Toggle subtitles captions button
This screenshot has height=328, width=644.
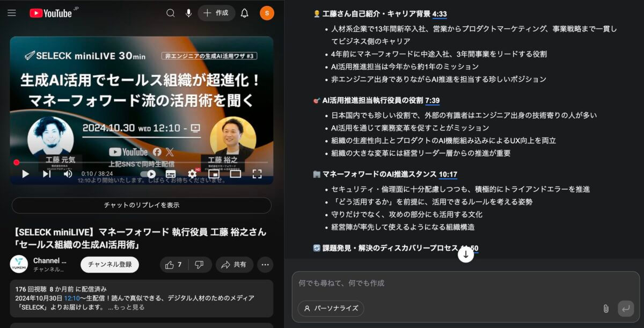click(x=171, y=174)
